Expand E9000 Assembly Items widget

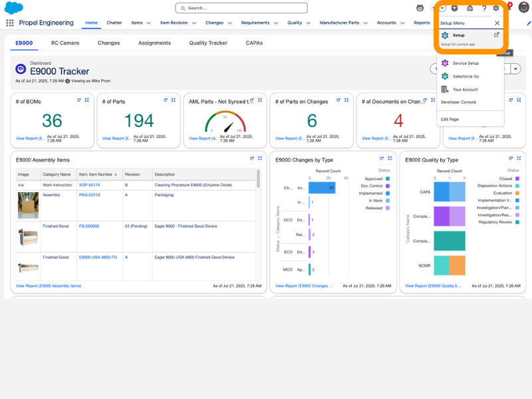260,158
